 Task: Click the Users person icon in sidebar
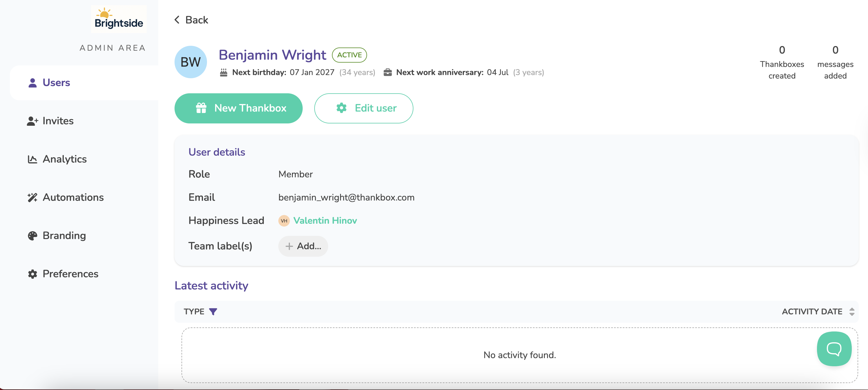[x=32, y=83]
